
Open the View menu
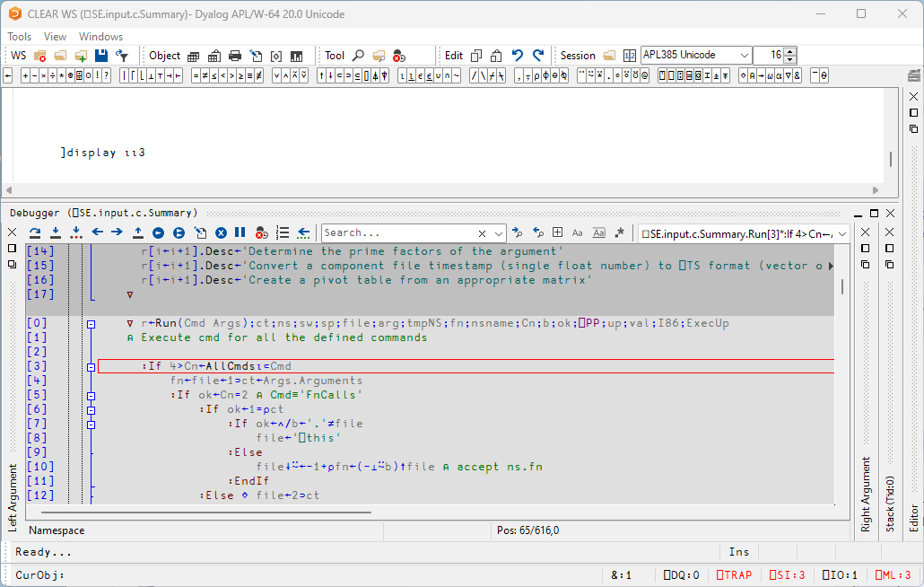pyautogui.click(x=55, y=37)
